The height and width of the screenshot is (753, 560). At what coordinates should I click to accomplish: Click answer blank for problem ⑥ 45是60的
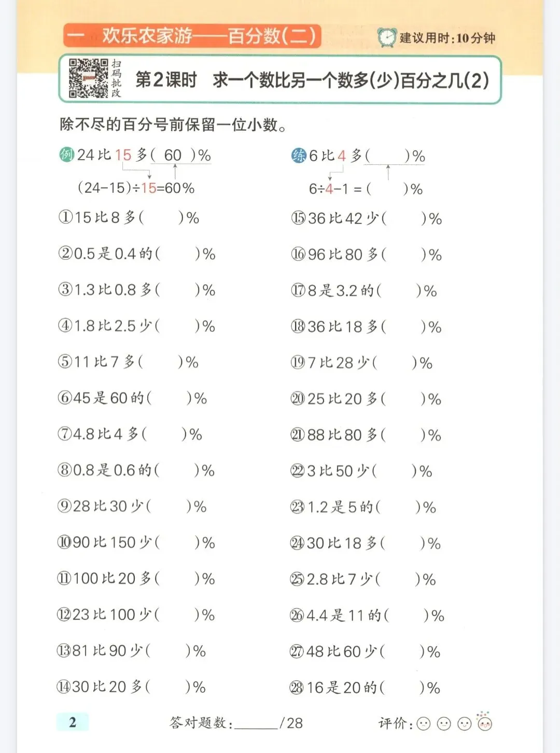[x=169, y=398]
